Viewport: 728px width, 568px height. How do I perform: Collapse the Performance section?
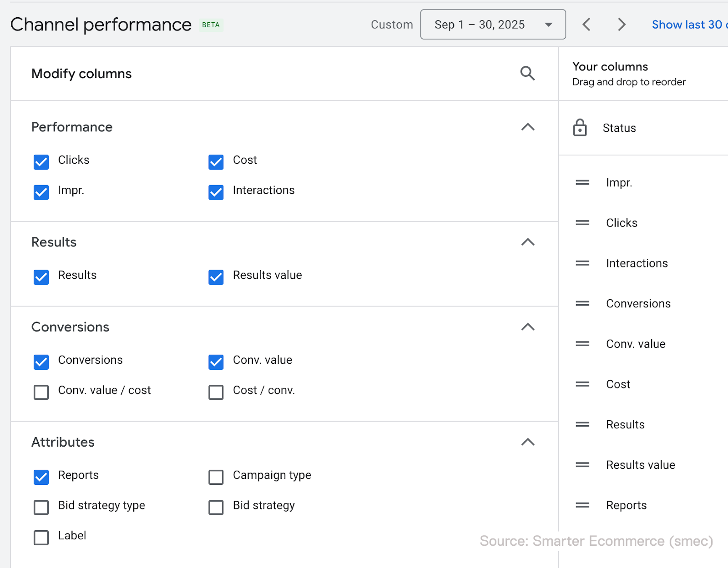[527, 127]
